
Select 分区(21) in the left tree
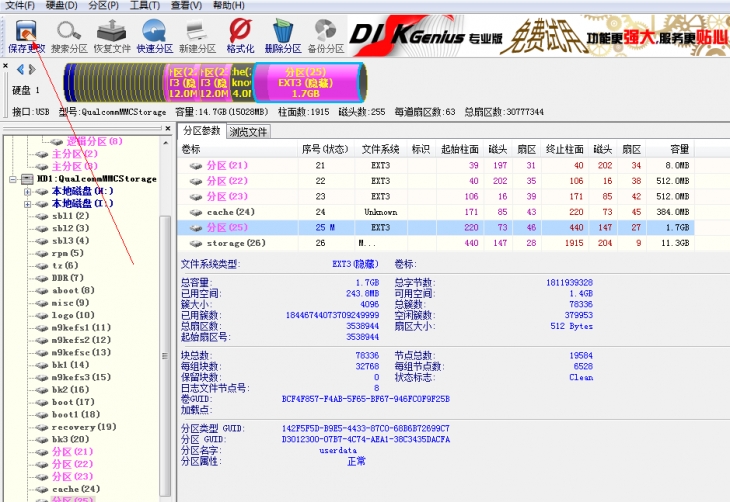[72, 452]
